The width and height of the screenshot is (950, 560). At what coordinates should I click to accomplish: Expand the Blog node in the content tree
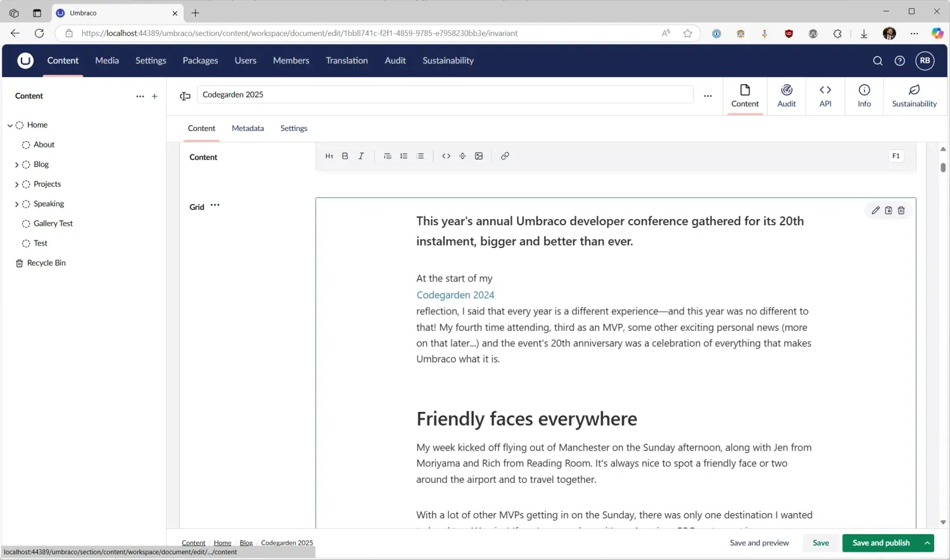point(16,164)
